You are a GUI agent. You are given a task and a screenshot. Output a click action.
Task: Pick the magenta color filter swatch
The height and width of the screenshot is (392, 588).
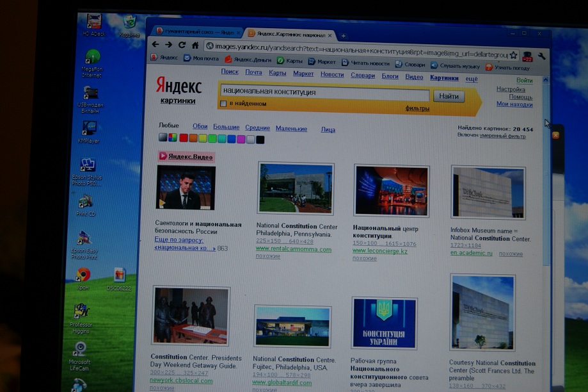[x=241, y=139]
